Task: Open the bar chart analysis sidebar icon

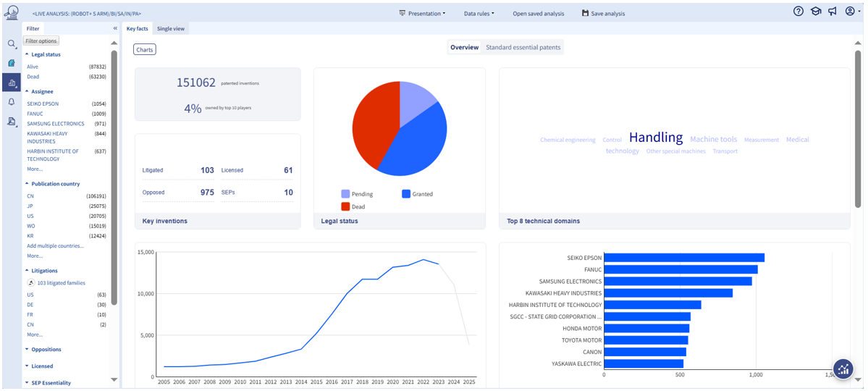Action: (x=12, y=83)
